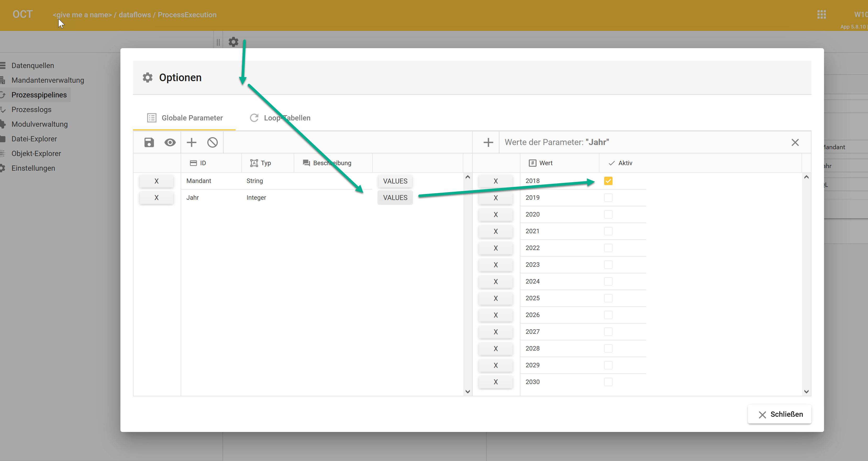
Task: Open the app grid launcher icon
Action: tap(821, 14)
